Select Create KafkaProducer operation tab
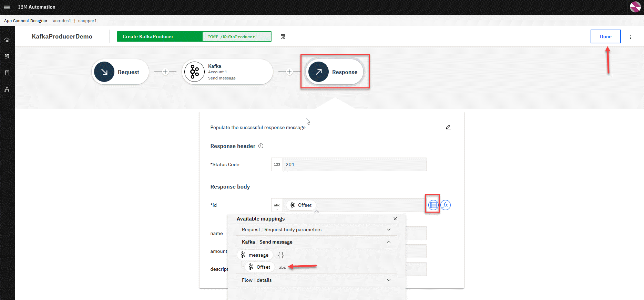 coord(160,36)
